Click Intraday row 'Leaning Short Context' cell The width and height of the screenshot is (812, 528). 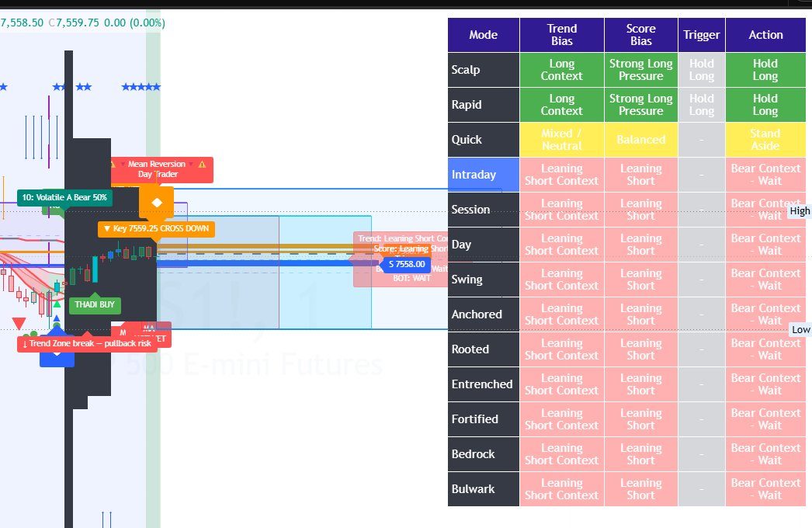561,175
